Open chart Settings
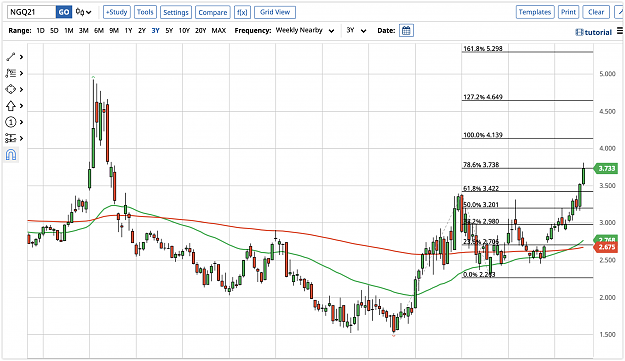The image size is (625, 361). point(176,12)
